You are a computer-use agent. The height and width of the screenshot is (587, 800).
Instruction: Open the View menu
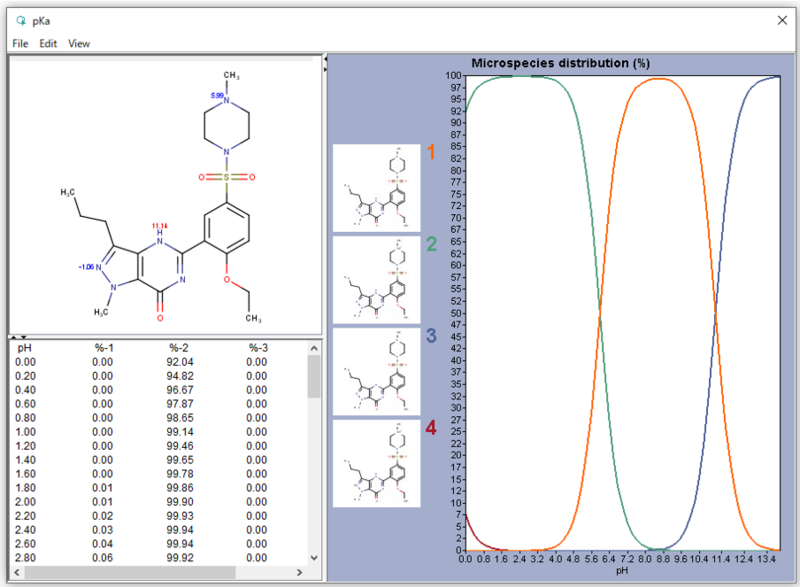click(79, 44)
